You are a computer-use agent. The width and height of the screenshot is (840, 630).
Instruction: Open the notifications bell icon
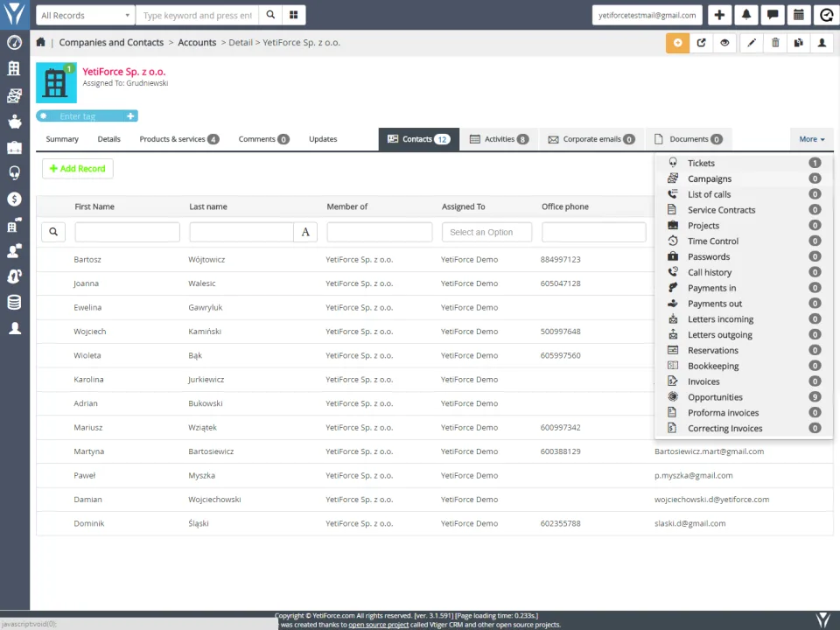(x=745, y=15)
